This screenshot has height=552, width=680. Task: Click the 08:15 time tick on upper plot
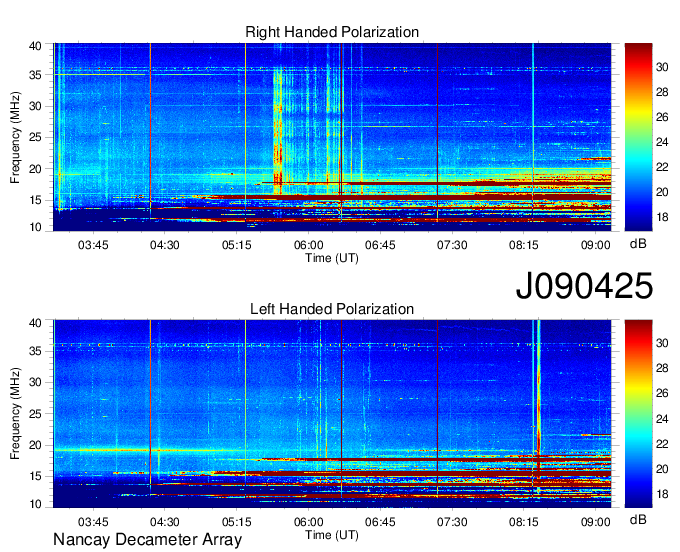pyautogui.click(x=524, y=245)
